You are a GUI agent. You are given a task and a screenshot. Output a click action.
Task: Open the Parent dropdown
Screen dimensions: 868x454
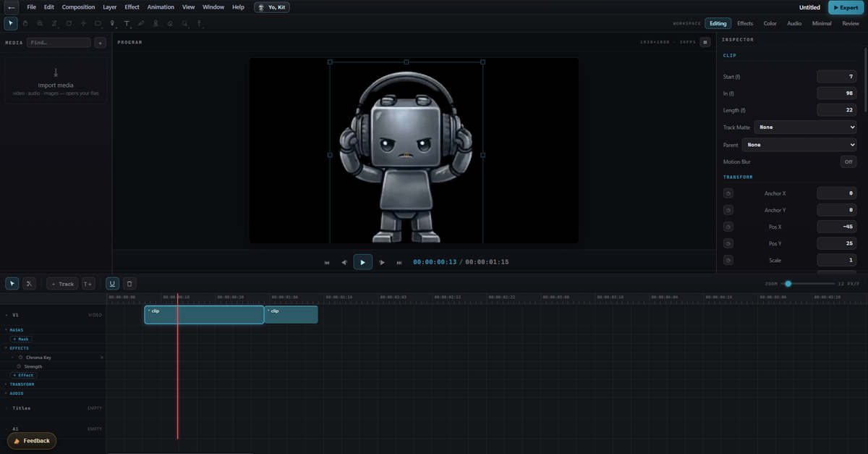[x=799, y=145]
